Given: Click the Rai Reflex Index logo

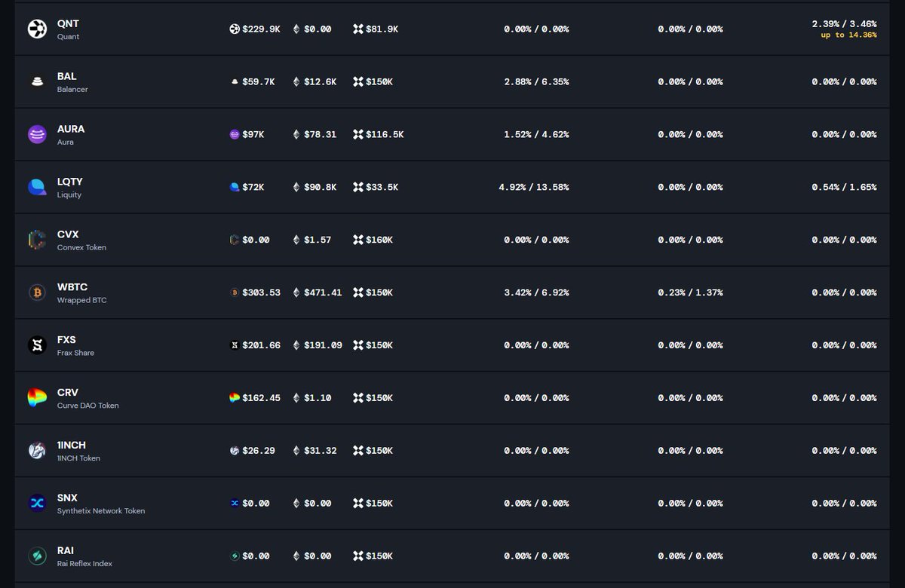Looking at the screenshot, I should click(x=37, y=556).
